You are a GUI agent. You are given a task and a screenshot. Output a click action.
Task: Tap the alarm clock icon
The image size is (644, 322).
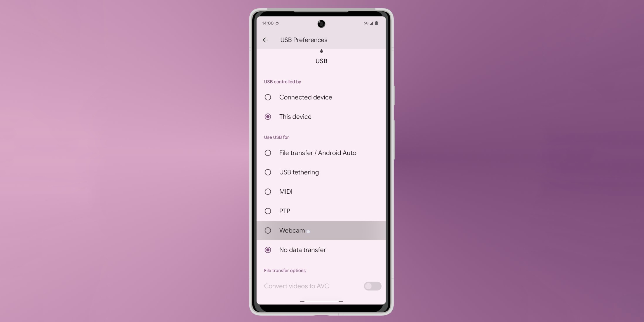click(x=278, y=23)
